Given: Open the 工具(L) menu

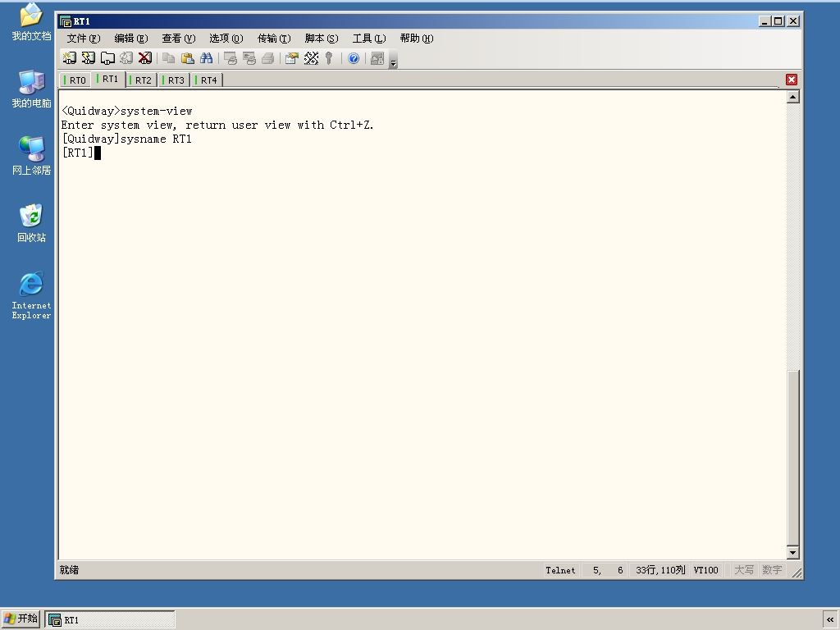Looking at the screenshot, I should point(369,38).
